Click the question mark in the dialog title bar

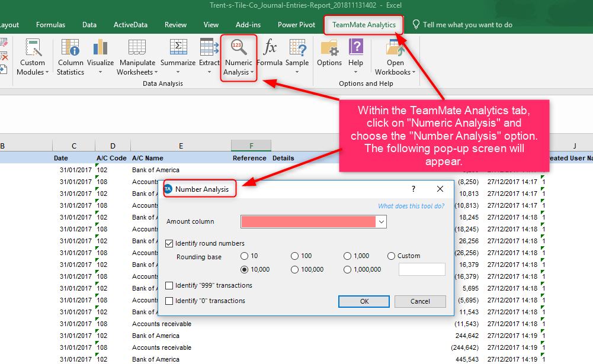pyautogui.click(x=414, y=189)
